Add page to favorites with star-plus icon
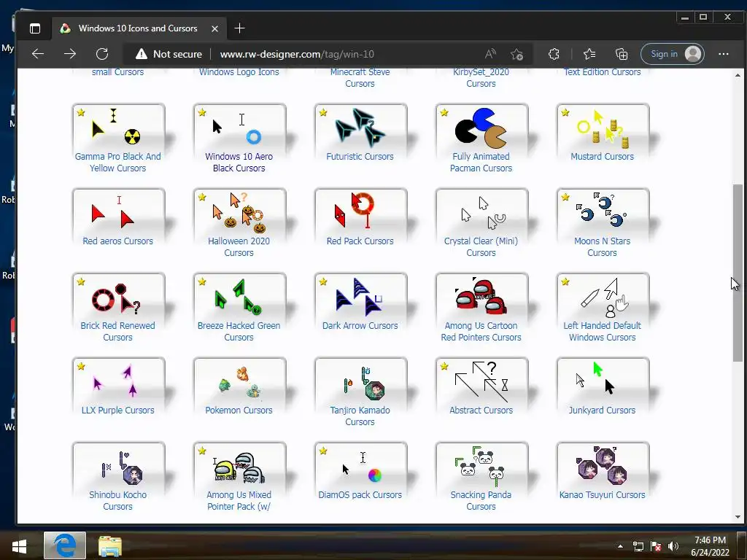This screenshot has width=747, height=560. [x=517, y=54]
